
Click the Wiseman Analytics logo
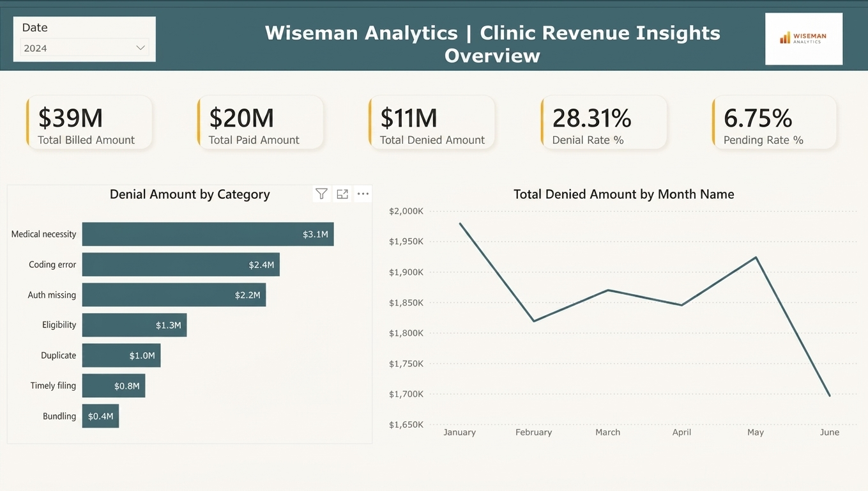(803, 39)
